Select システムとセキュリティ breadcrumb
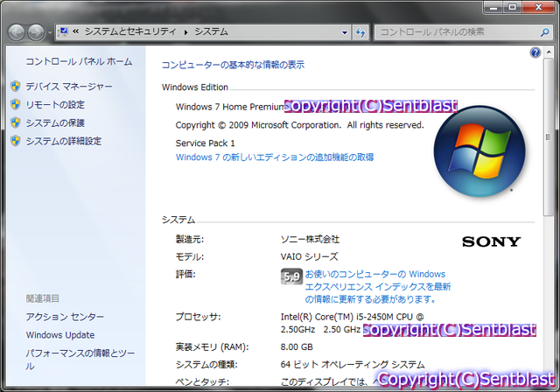560x392 pixels. [130, 31]
